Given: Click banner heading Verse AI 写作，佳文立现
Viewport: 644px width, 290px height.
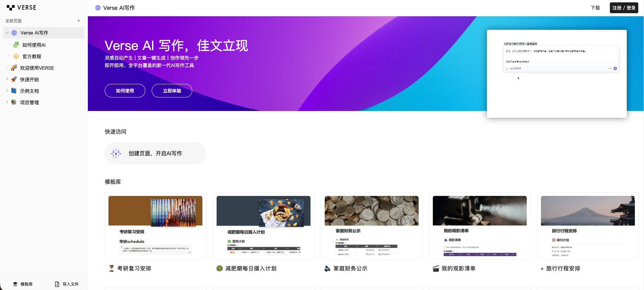Looking at the screenshot, I should [176, 46].
